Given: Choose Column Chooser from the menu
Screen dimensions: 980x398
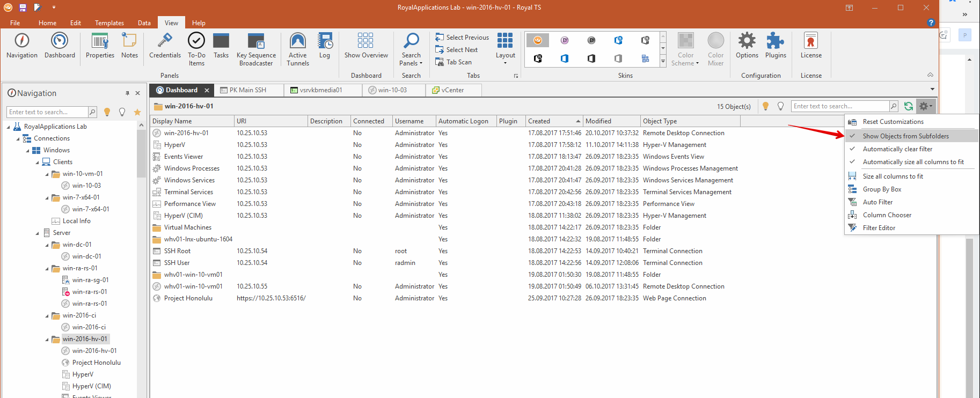Looking at the screenshot, I should coord(887,215).
